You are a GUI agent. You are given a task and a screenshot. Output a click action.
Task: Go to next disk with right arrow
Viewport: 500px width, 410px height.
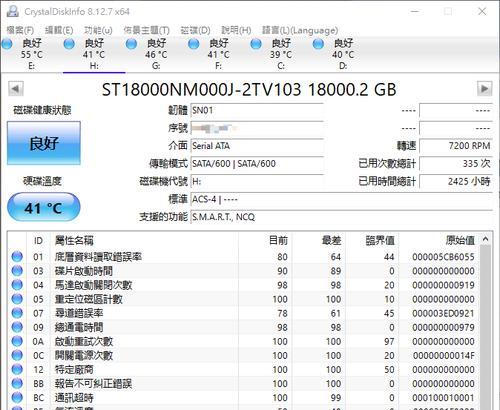[484, 89]
